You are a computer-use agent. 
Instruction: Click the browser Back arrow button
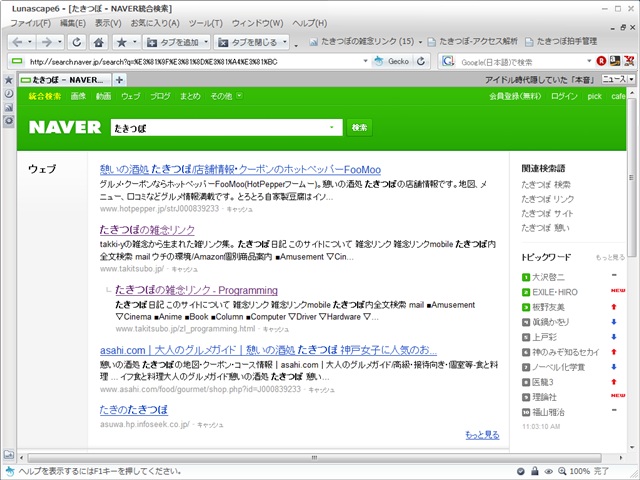[x=19, y=43]
